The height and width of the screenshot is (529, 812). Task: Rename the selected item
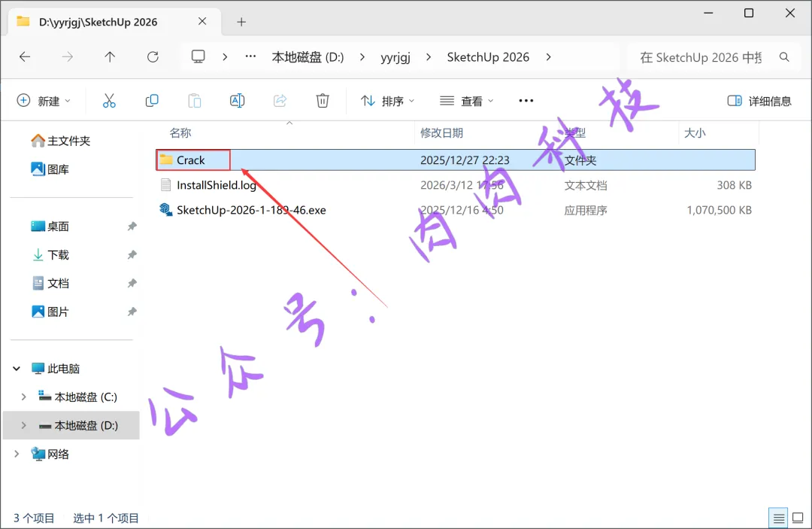tap(237, 101)
